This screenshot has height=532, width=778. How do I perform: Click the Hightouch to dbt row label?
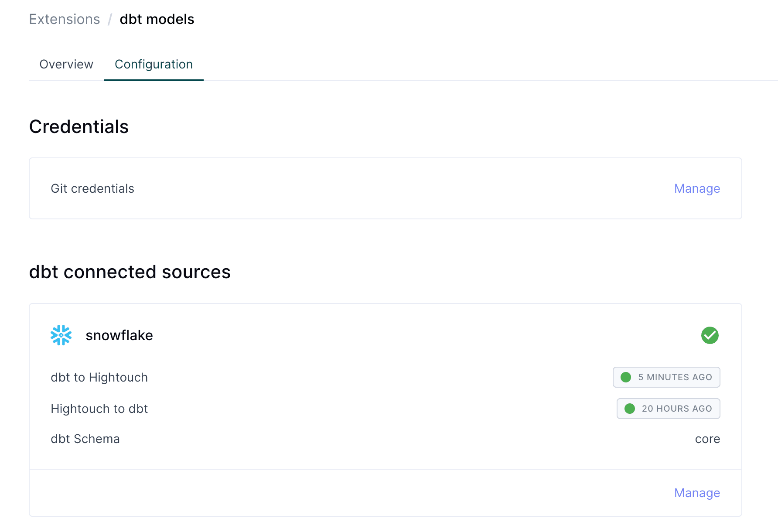99,409
